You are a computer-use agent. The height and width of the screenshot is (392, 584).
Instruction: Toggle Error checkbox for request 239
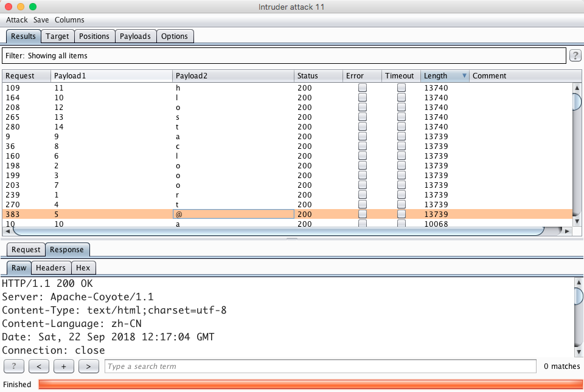point(363,194)
